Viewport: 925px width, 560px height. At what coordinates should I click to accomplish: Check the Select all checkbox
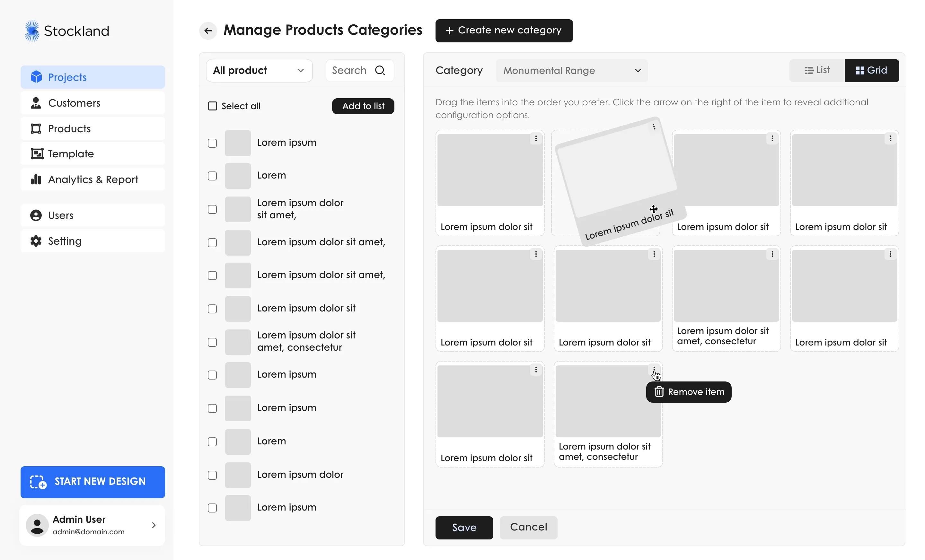[x=213, y=106]
